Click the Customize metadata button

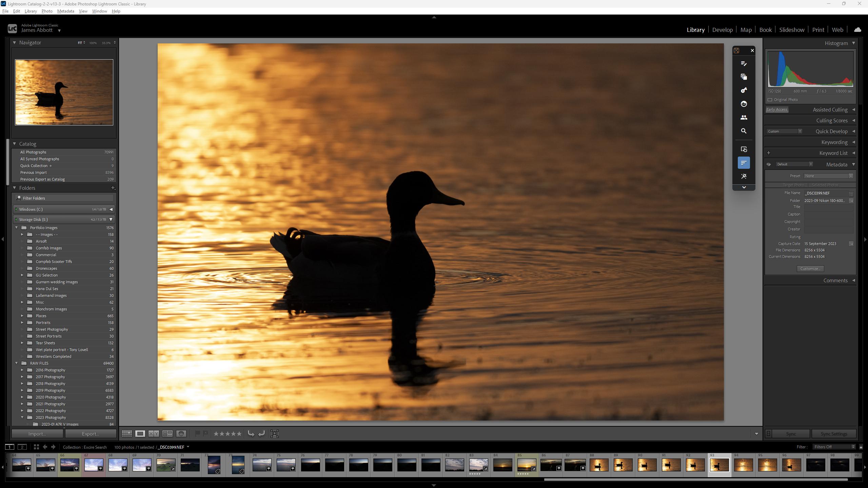click(x=810, y=269)
